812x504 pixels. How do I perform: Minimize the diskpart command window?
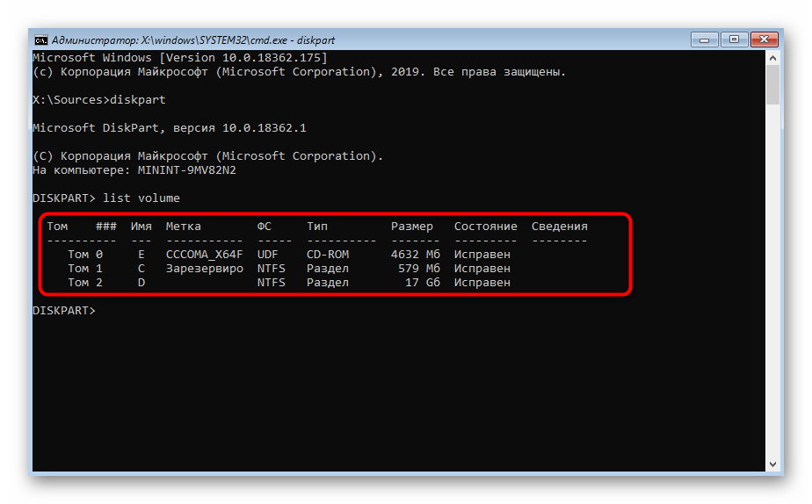[x=704, y=40]
